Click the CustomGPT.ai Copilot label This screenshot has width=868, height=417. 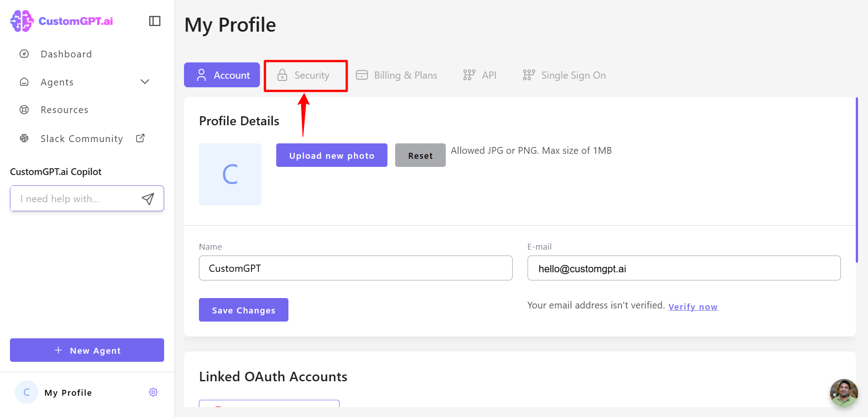click(x=56, y=172)
